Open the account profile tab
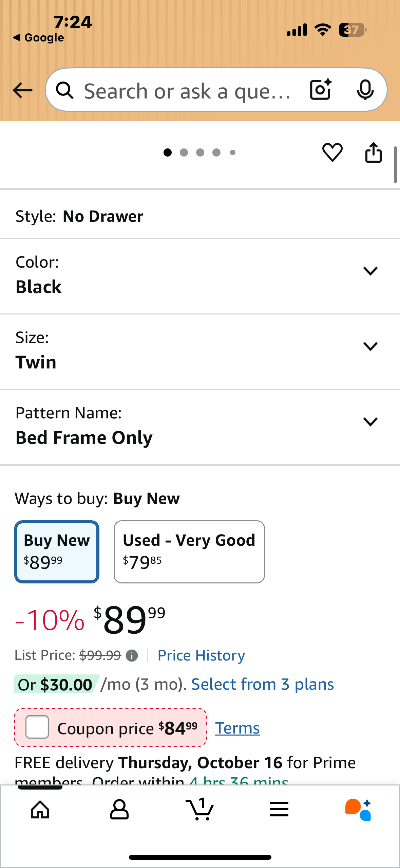Viewport: 400px width, 868px height. (119, 810)
